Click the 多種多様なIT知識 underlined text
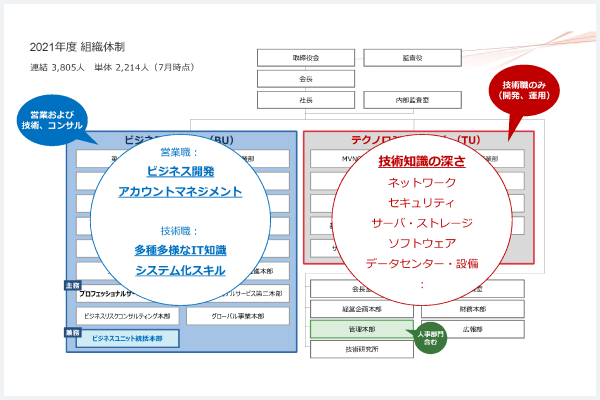The width and height of the screenshot is (600, 400). (180, 250)
